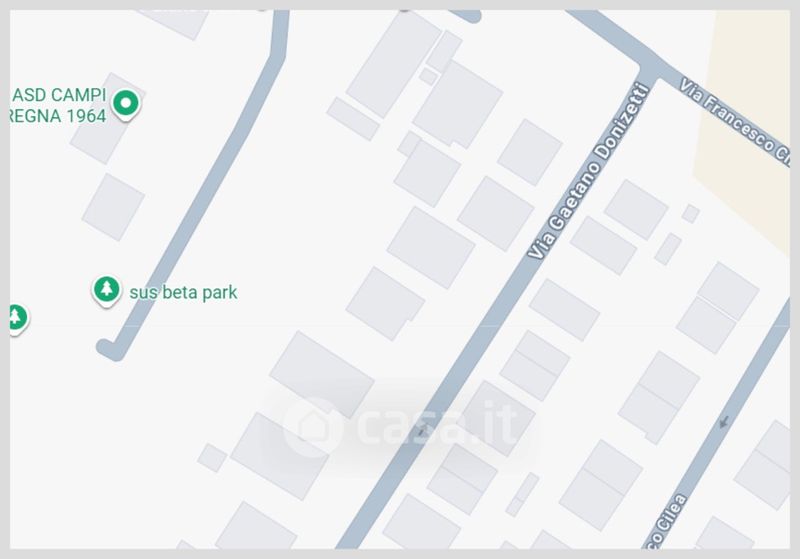
Task: Click the tiny square building near beige area
Action: pos(690,214)
